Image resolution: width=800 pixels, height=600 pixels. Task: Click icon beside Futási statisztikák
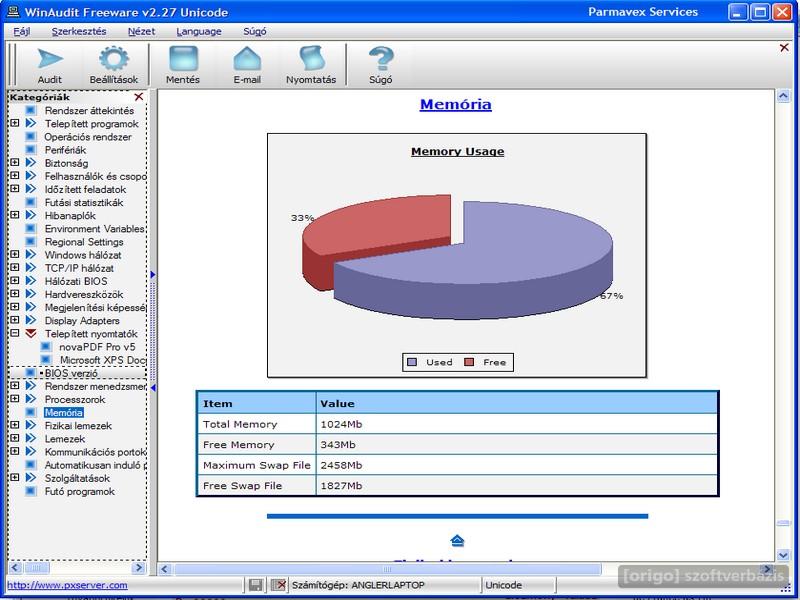click(31, 203)
